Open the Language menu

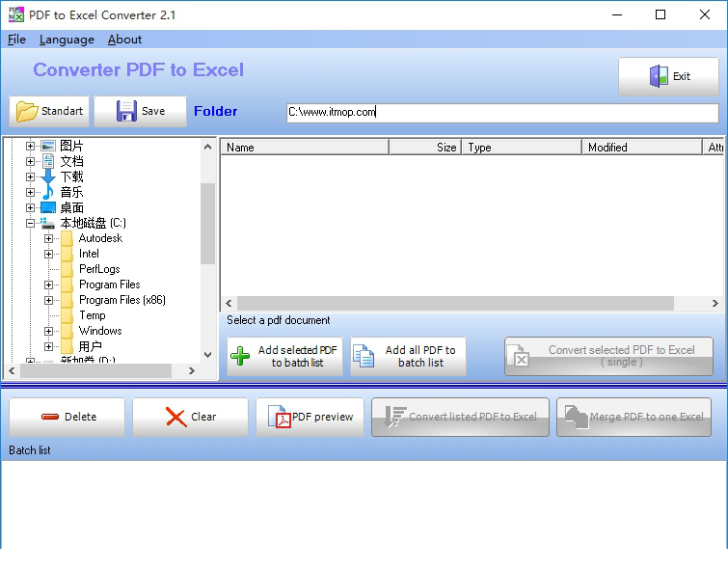click(x=67, y=40)
